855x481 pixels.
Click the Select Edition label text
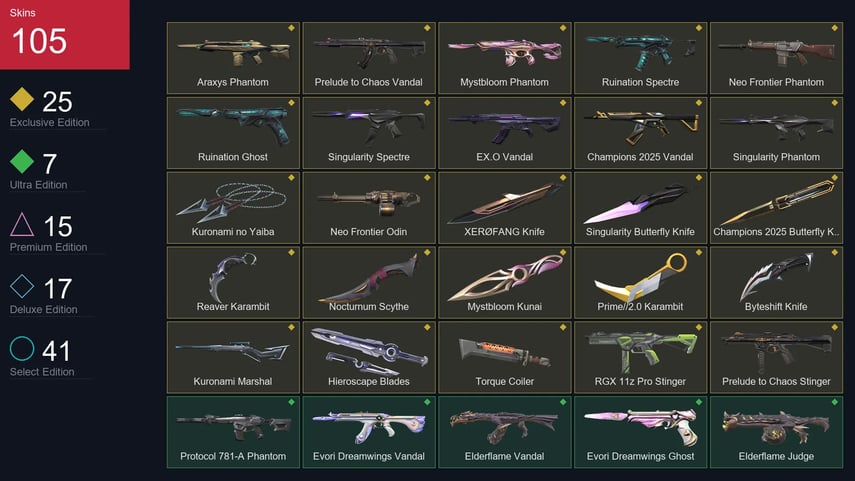click(42, 372)
